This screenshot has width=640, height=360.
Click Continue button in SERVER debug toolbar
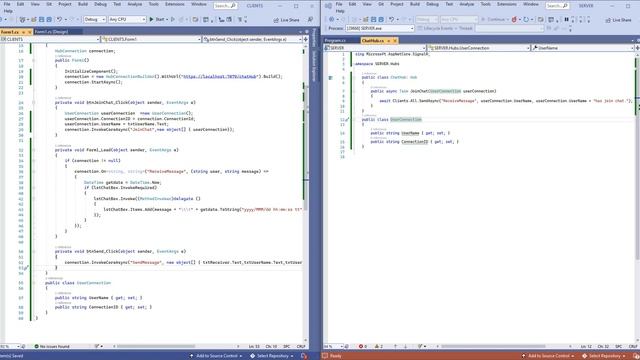click(x=493, y=19)
